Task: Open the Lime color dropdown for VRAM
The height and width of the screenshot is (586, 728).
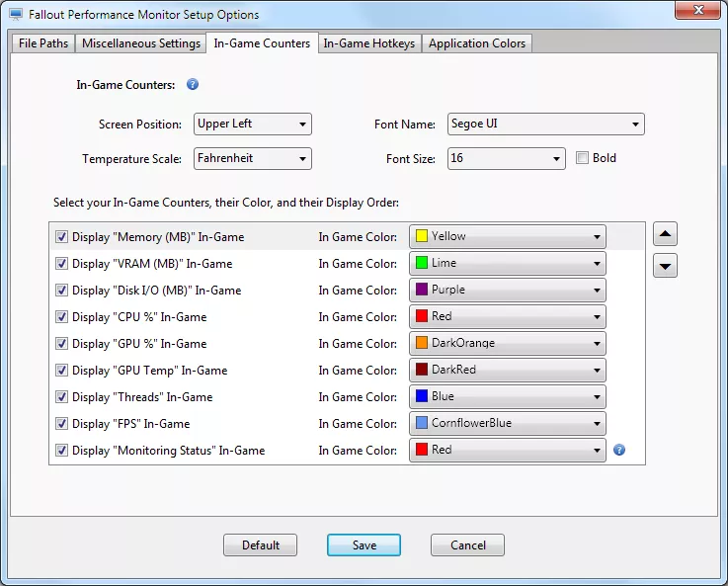Action: point(508,264)
